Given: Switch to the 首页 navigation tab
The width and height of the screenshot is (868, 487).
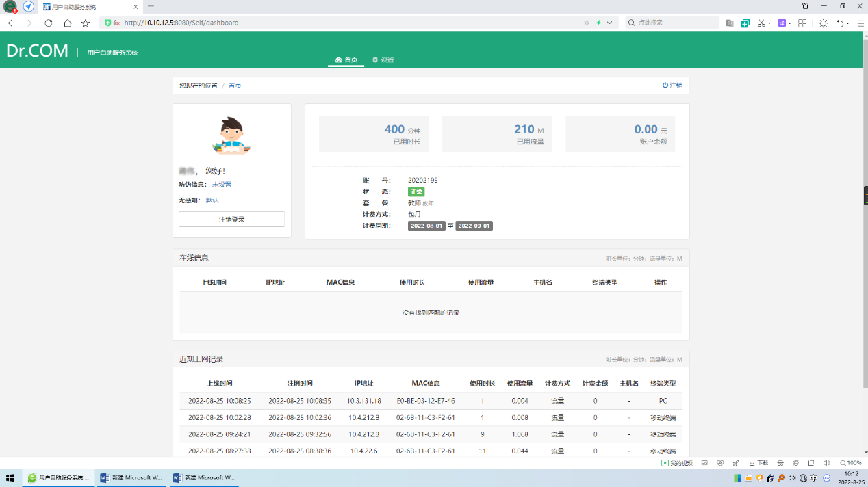Looking at the screenshot, I should tap(346, 60).
